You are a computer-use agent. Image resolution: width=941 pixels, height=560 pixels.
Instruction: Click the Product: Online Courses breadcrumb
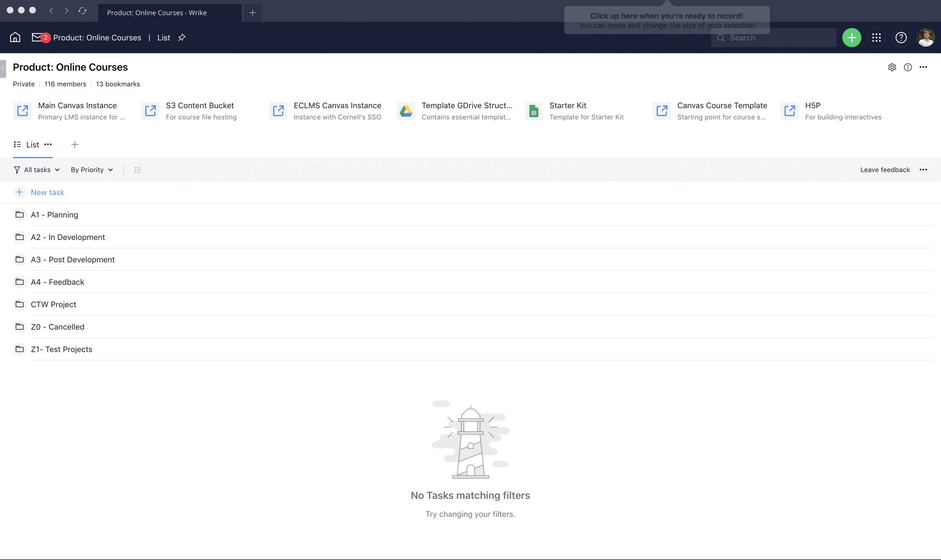pyautogui.click(x=97, y=38)
